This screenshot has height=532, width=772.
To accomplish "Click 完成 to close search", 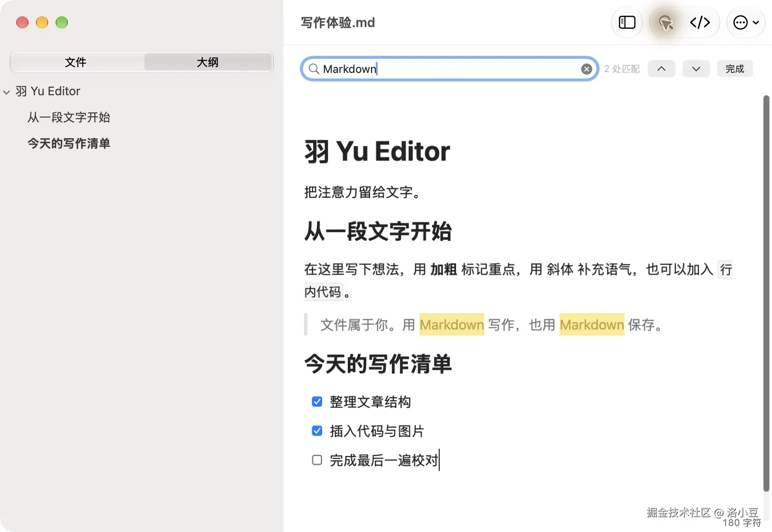I will (x=735, y=69).
